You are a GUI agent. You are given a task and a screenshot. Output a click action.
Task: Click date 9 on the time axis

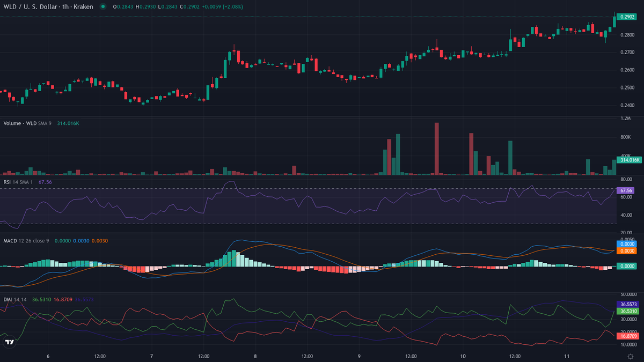(x=359, y=356)
